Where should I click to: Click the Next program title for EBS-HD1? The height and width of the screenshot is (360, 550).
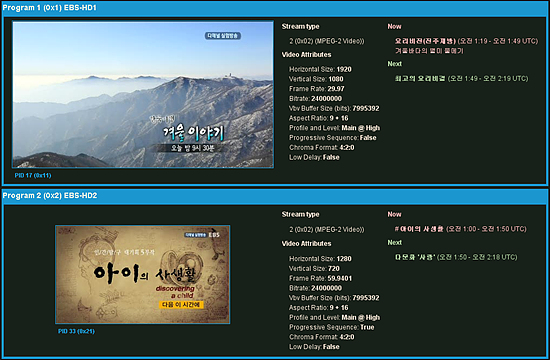420,79
